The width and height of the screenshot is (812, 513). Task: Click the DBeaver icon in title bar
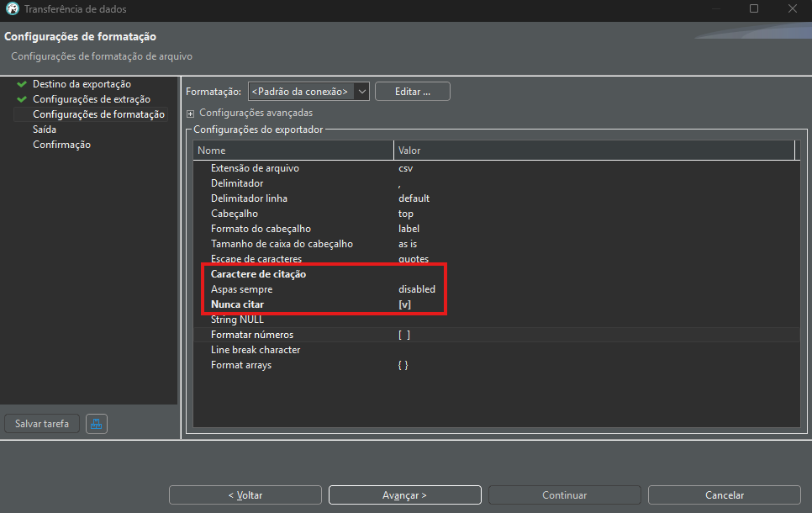pyautogui.click(x=13, y=9)
